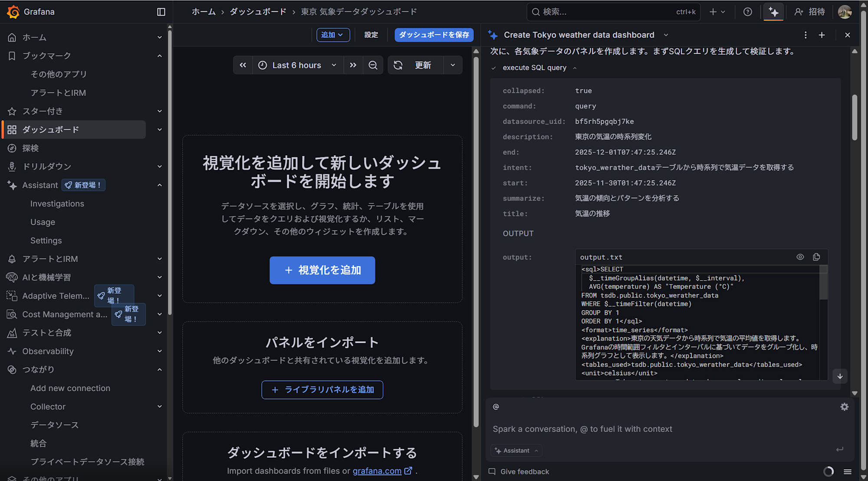
Task: Refresh the dashboard with the refresh icon
Action: tap(398, 65)
